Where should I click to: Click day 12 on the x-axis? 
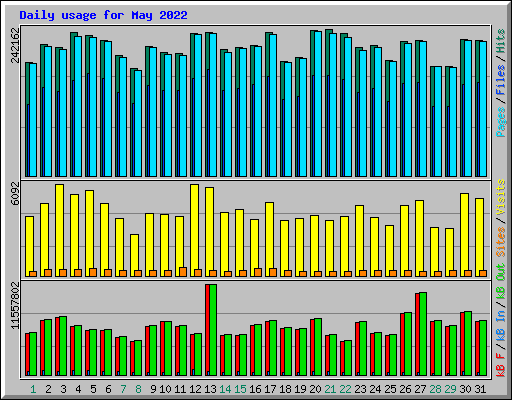pos(195,389)
